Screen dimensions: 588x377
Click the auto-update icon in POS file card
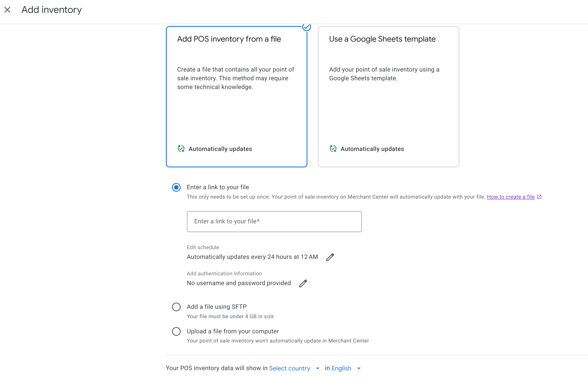pos(181,149)
